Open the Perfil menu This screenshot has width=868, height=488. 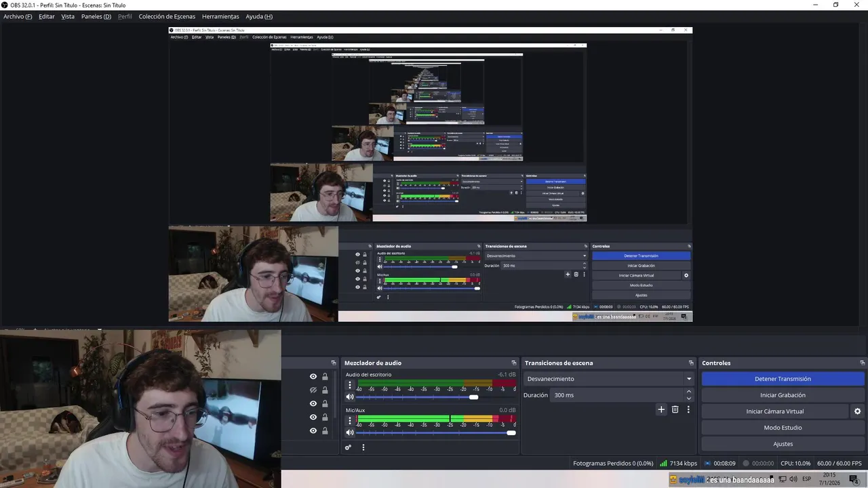(125, 16)
